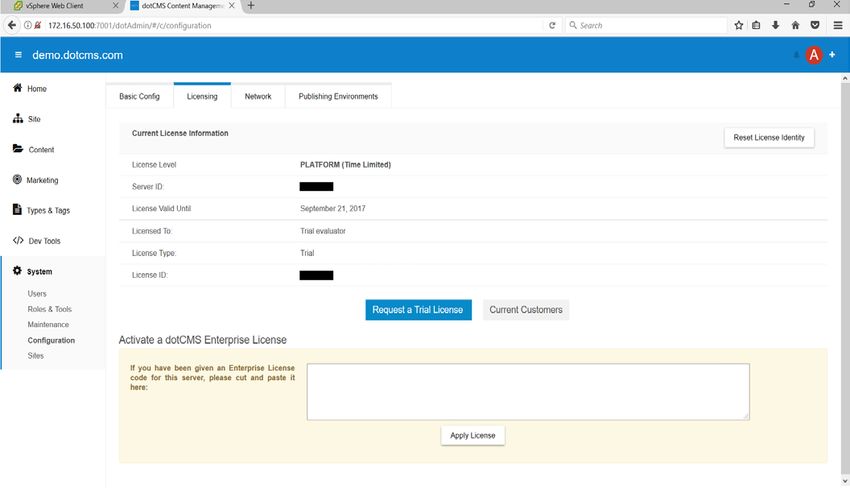Toggle the hamburger navigation menu icon
This screenshot has height=488, width=850.
18,55
